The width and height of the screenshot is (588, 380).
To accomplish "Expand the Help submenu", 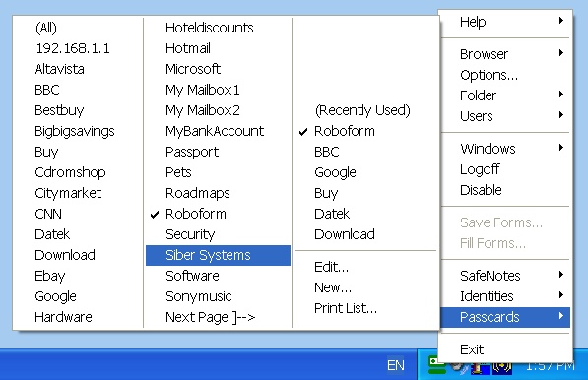I will [x=505, y=22].
